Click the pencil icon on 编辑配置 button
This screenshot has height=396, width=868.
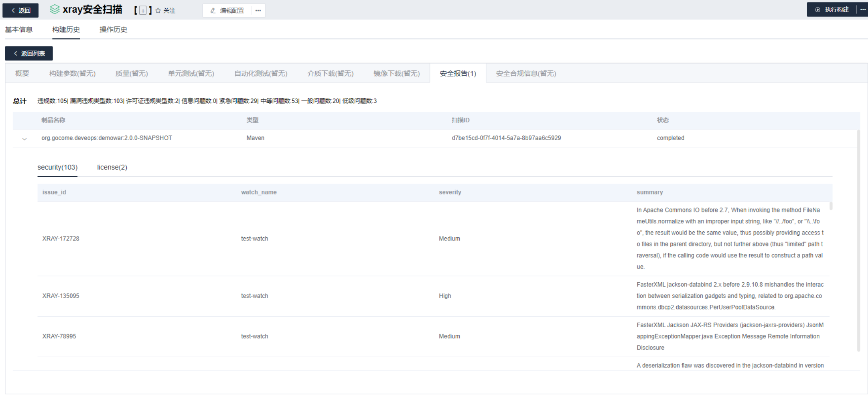[212, 10]
